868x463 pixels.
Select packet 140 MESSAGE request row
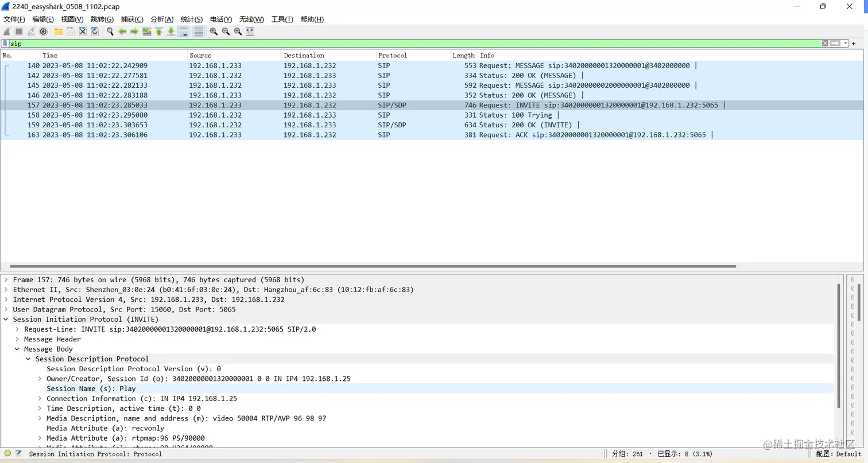click(x=432, y=65)
